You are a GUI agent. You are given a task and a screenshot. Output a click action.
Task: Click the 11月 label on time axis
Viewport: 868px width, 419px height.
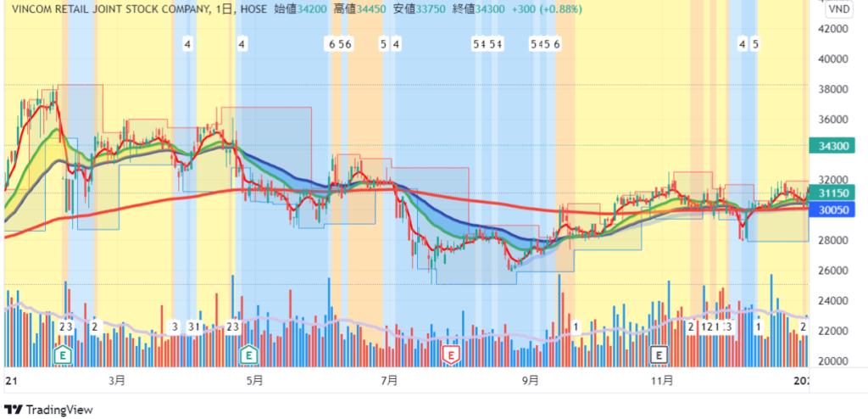pos(663,381)
